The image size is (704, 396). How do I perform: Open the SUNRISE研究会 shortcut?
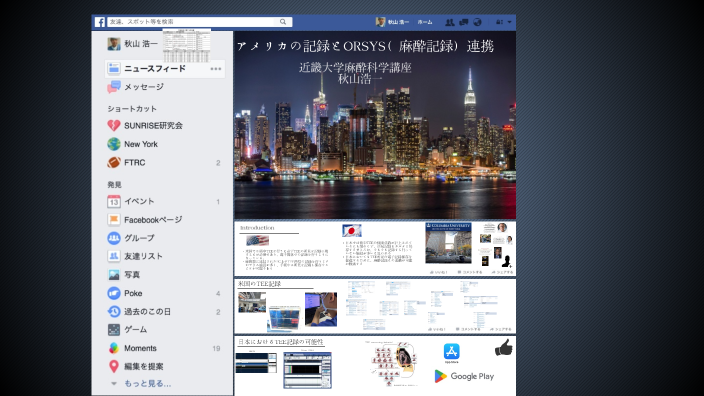153,126
